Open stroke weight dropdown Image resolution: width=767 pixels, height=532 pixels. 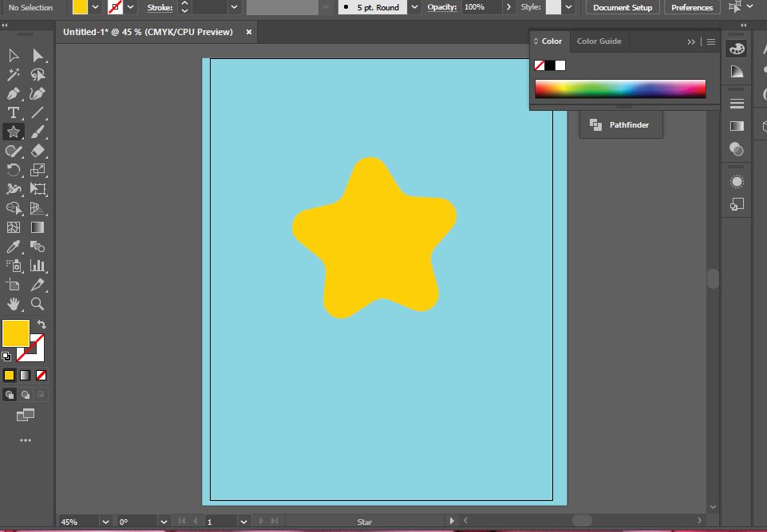tap(235, 7)
